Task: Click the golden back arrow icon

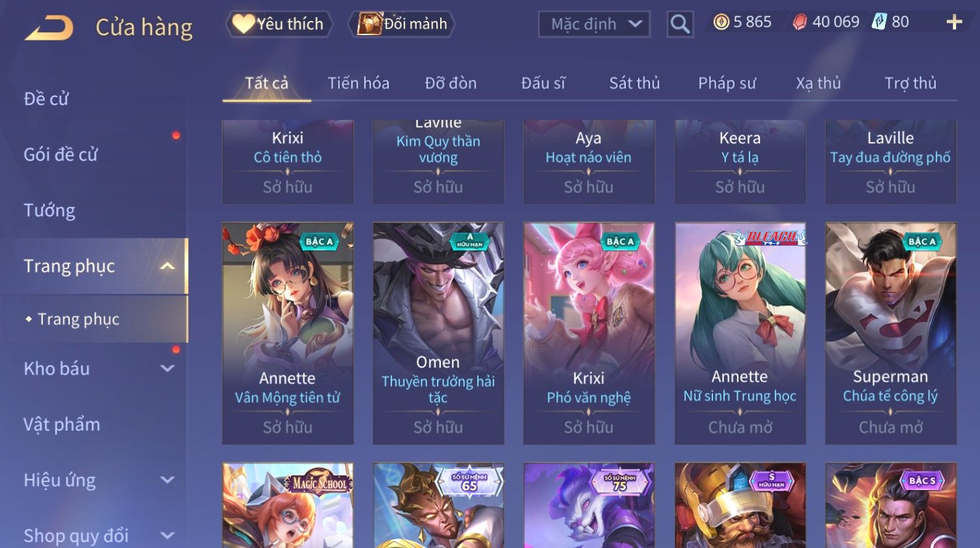Action: (x=49, y=27)
